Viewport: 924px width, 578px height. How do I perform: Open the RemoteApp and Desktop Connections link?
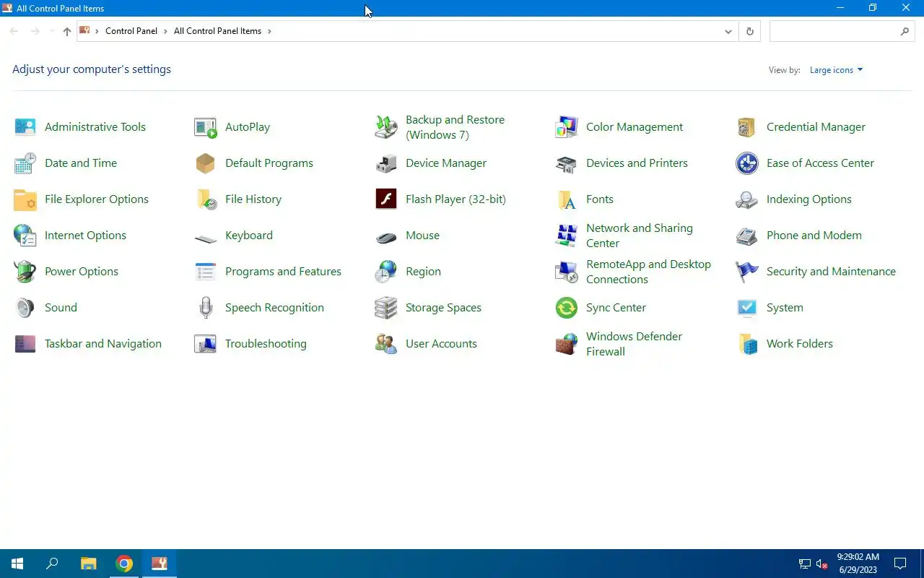tap(648, 272)
